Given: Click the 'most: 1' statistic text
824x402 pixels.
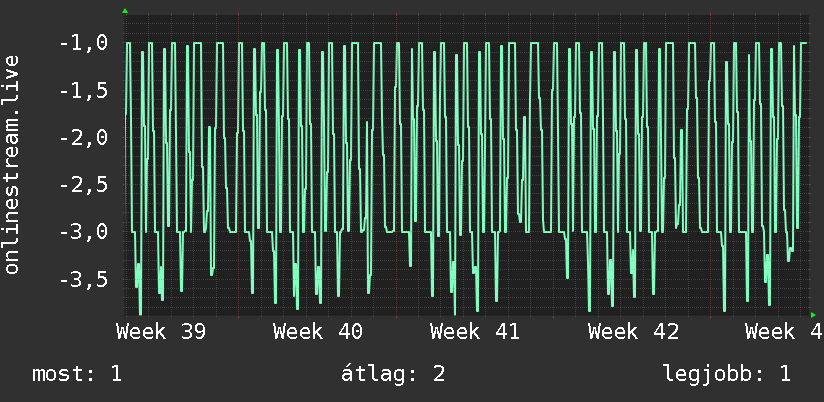Looking at the screenshot, I should 77,374.
